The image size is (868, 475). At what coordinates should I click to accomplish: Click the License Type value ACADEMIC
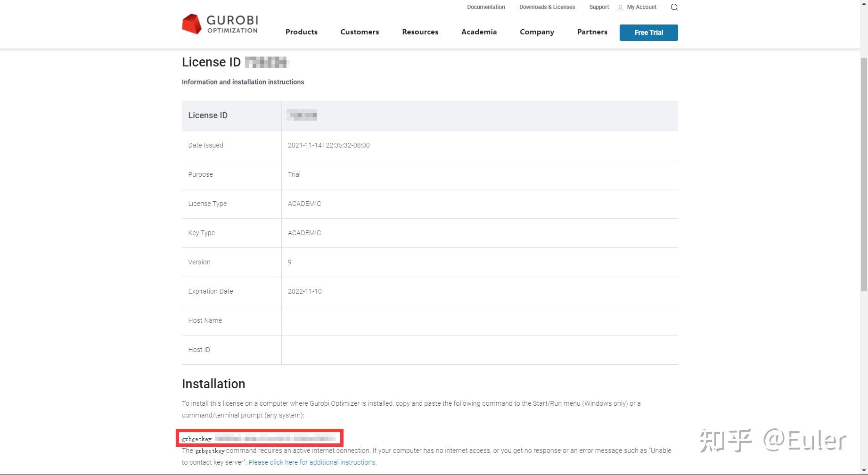tap(304, 204)
